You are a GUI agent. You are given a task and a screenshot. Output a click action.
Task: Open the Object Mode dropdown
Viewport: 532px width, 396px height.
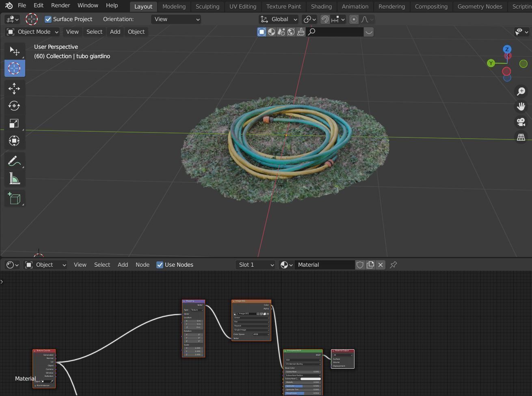[32, 32]
